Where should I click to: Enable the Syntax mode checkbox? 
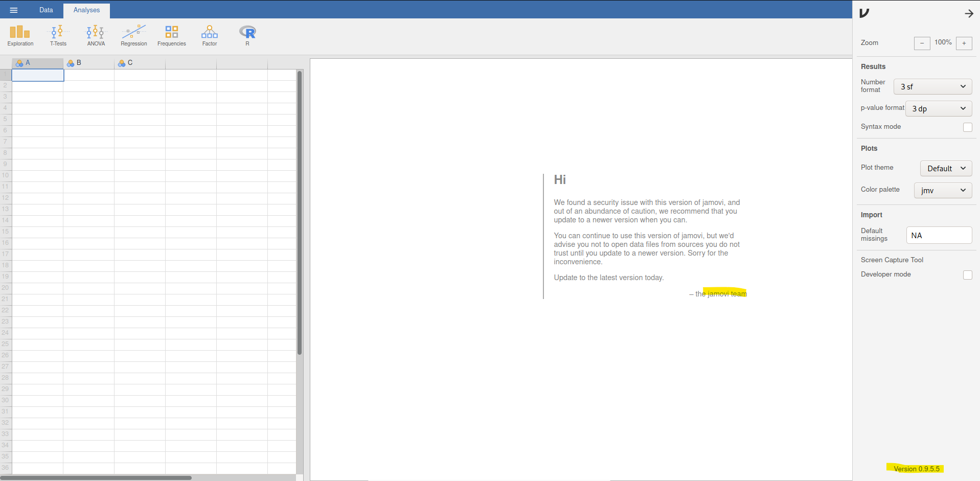967,127
